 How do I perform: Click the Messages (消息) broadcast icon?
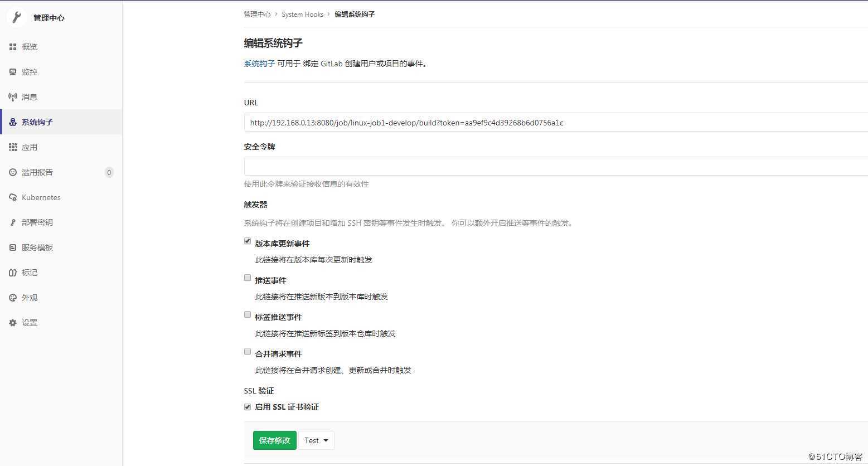click(13, 97)
